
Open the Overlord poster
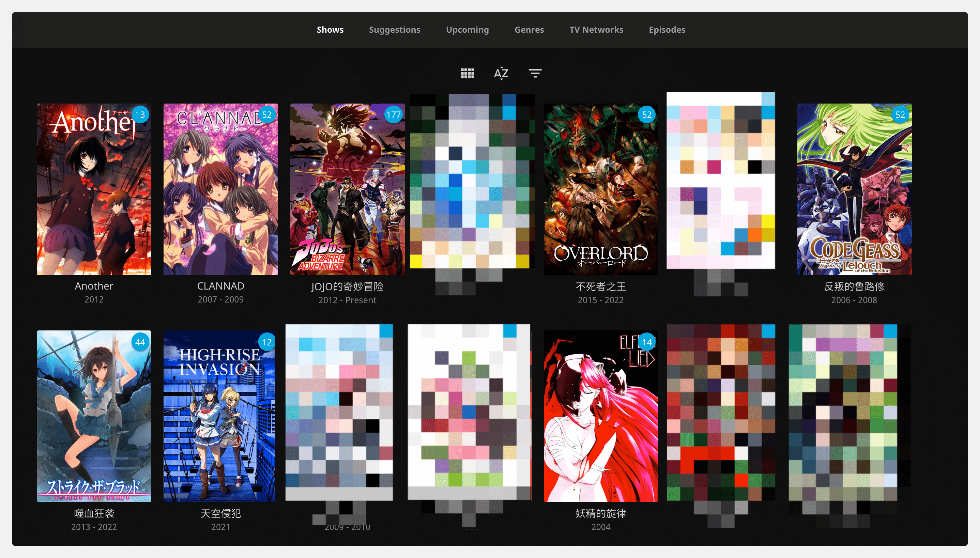[x=600, y=189]
